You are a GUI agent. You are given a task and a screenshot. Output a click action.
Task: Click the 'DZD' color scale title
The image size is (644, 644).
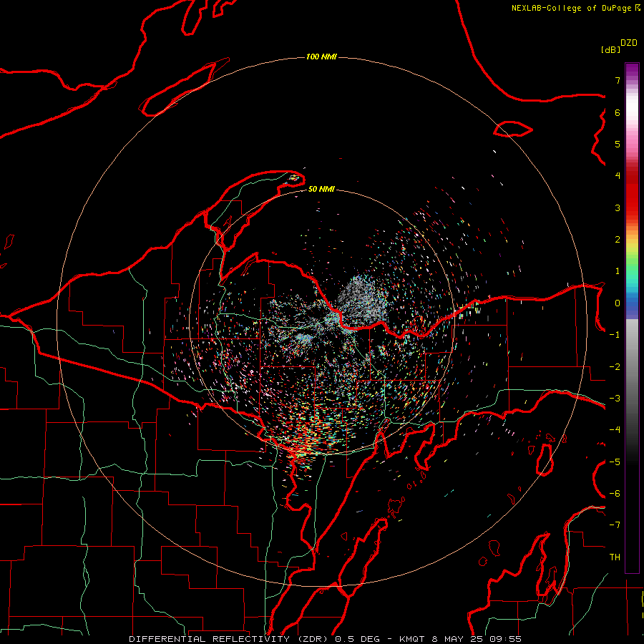[x=629, y=43]
